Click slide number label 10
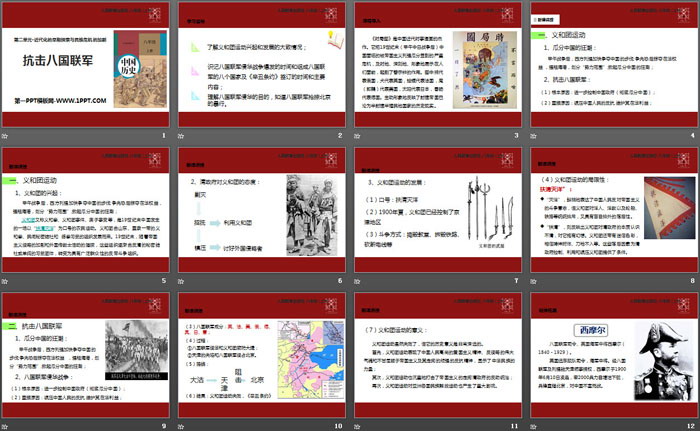 [x=338, y=426]
